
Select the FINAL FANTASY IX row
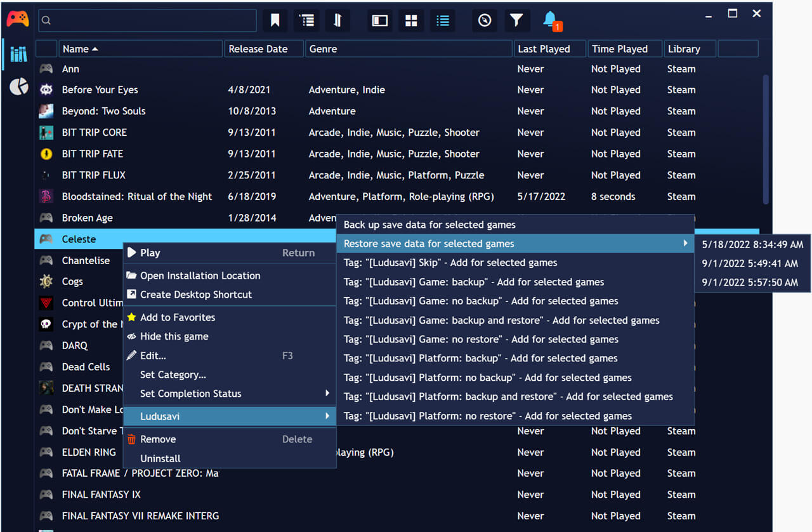pyautogui.click(x=397, y=495)
